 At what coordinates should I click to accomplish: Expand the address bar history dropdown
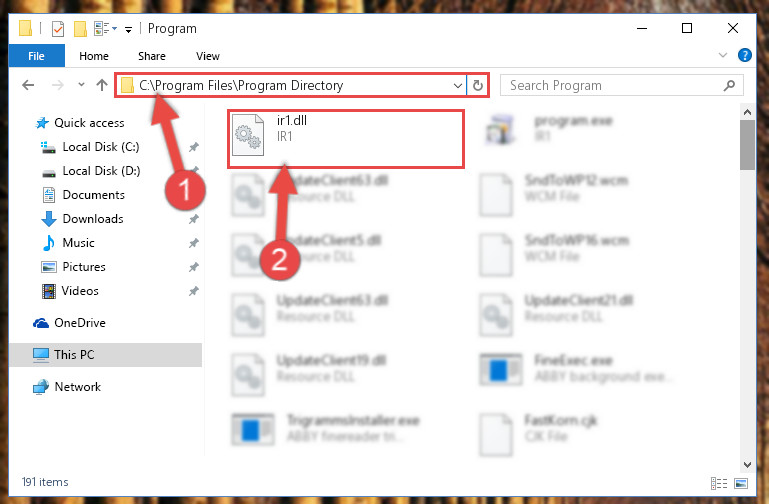458,86
